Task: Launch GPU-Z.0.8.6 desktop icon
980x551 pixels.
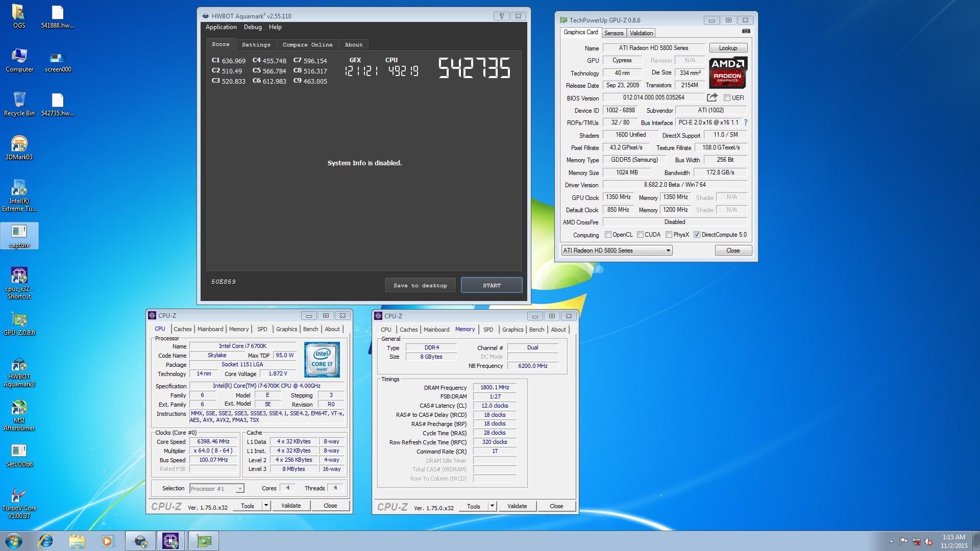Action: [x=19, y=323]
